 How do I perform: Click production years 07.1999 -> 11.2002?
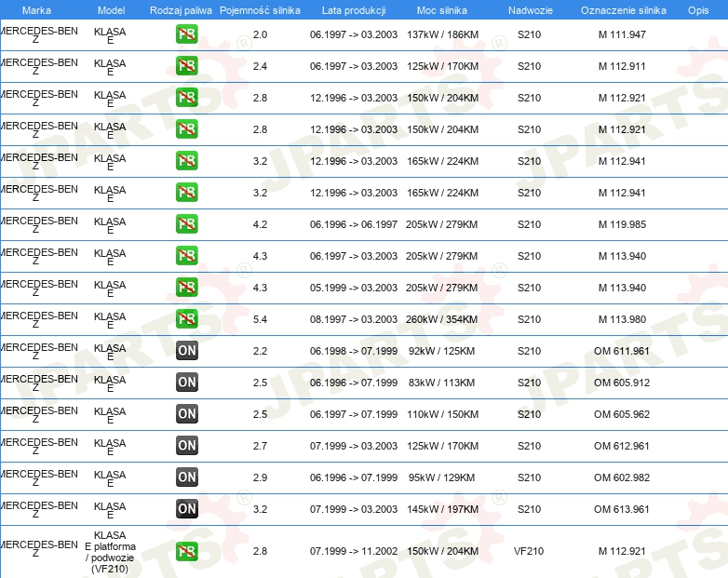(354, 551)
